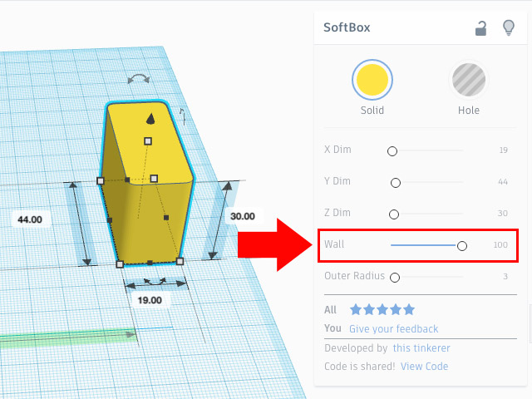
Task: Click the Wall slider knob
Action: [462, 245]
